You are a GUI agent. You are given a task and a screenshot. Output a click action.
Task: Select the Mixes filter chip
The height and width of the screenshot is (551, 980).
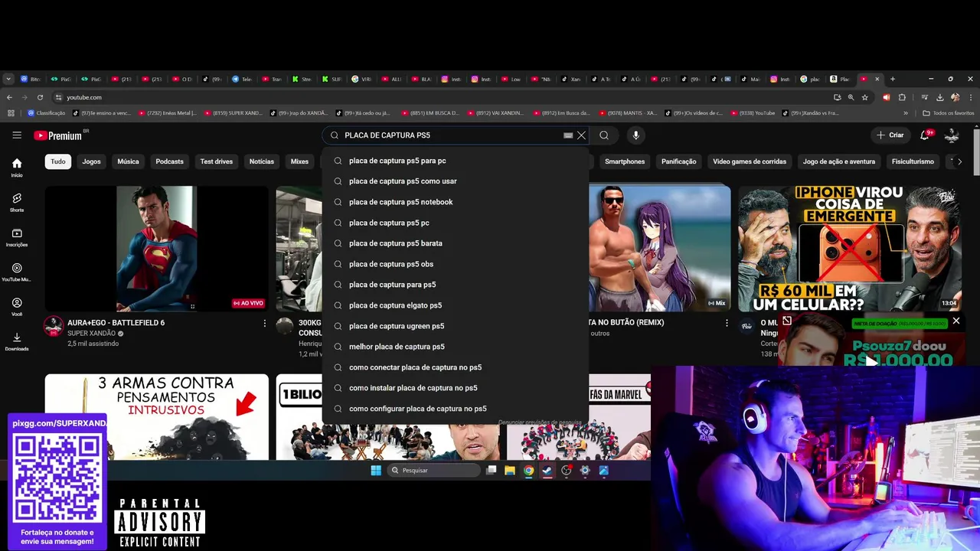tap(299, 161)
